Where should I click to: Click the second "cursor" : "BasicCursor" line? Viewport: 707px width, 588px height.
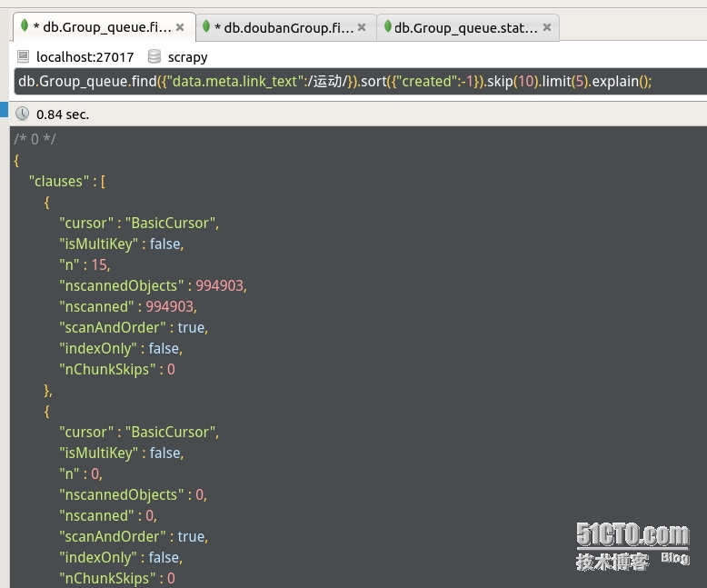pos(139,433)
